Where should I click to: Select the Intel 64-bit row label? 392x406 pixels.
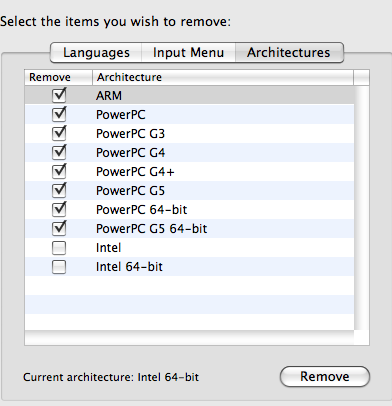[x=129, y=267]
